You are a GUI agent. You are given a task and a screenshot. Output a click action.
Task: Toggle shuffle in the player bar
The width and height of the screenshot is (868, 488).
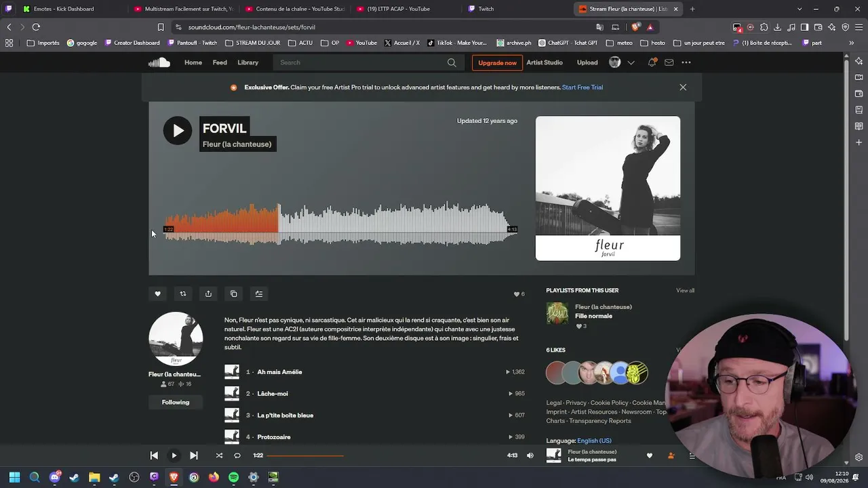(219, 455)
